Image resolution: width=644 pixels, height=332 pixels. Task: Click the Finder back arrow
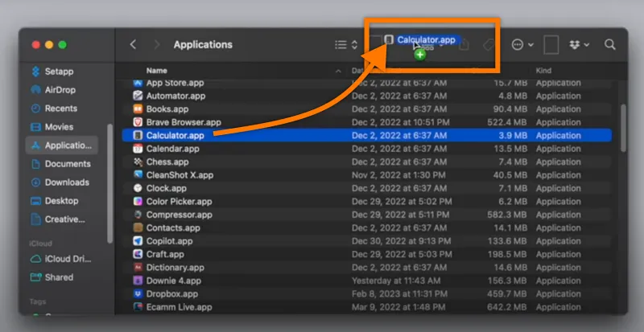pos(133,44)
